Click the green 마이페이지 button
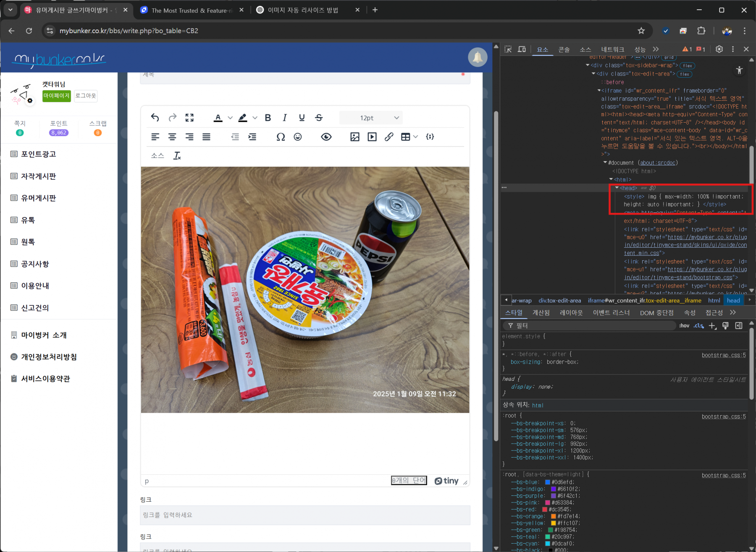This screenshot has height=552, width=756. tap(56, 96)
